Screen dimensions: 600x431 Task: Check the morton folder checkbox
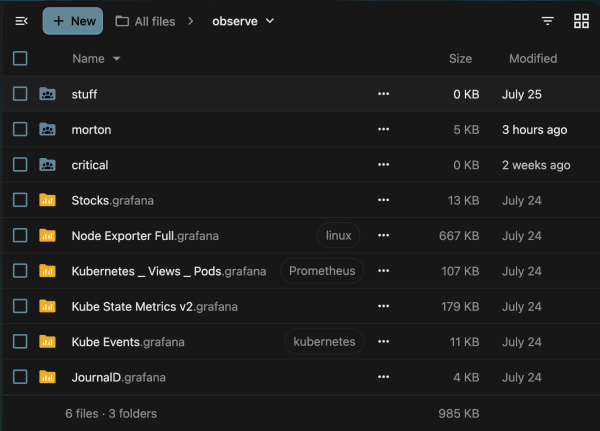click(20, 129)
